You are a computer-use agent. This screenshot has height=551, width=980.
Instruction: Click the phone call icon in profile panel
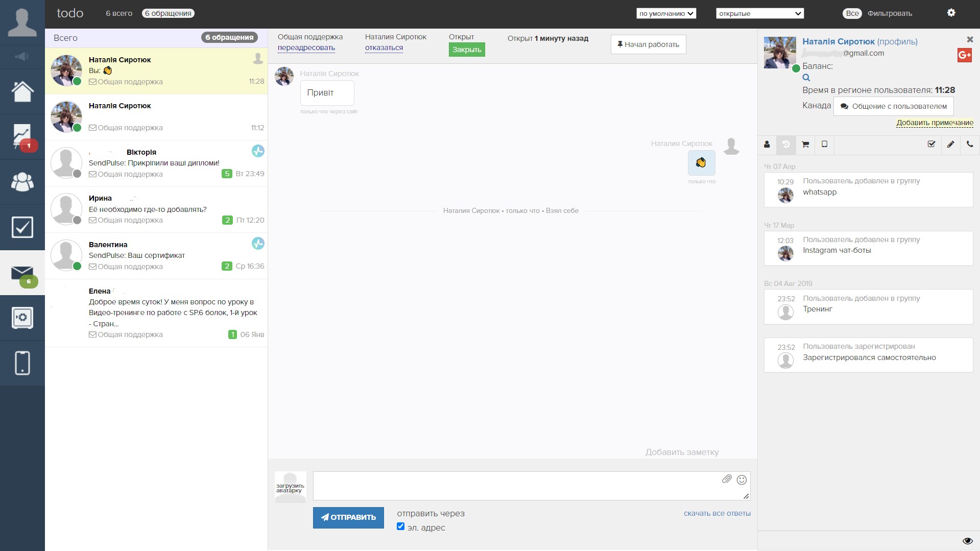pos(970,145)
